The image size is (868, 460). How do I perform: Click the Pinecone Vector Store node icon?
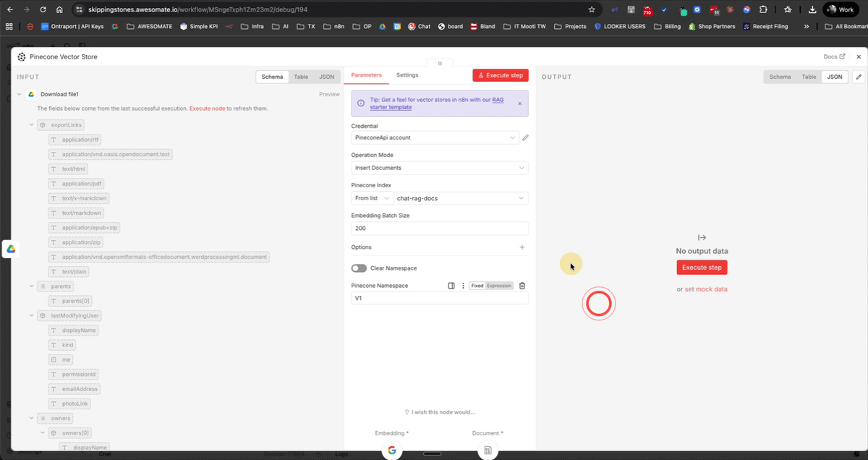20,56
